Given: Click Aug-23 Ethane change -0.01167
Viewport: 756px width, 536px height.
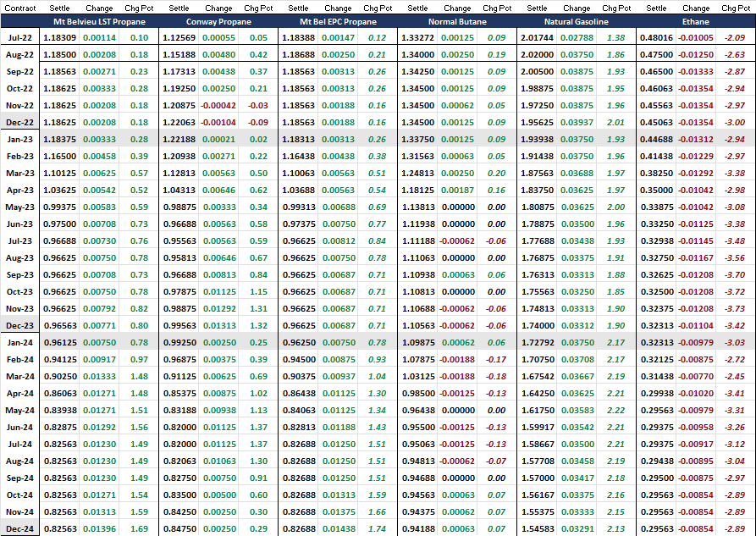Looking at the screenshot, I should point(696,258).
